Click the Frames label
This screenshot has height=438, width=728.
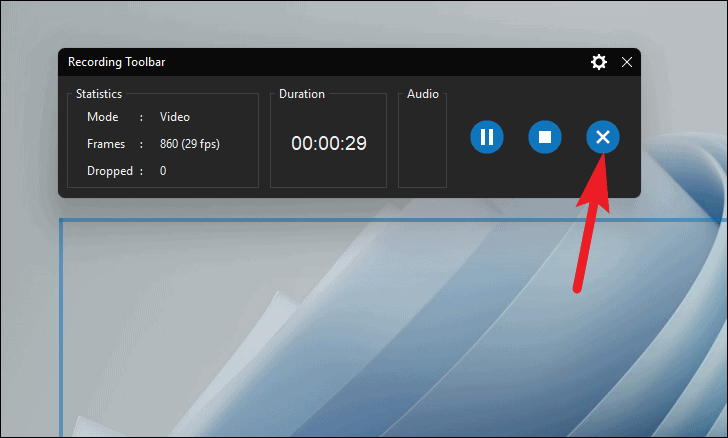click(x=106, y=144)
